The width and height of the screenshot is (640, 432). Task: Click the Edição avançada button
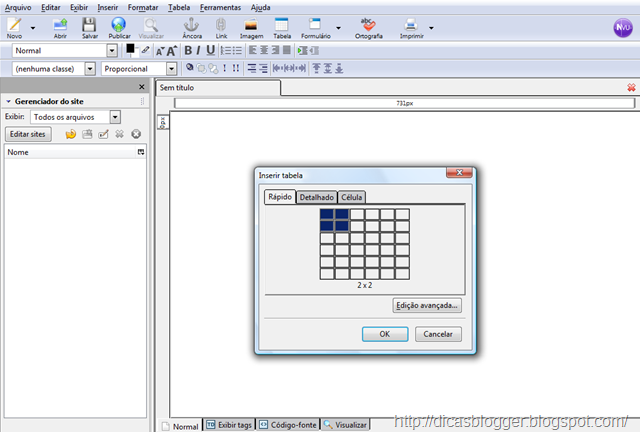(x=427, y=305)
